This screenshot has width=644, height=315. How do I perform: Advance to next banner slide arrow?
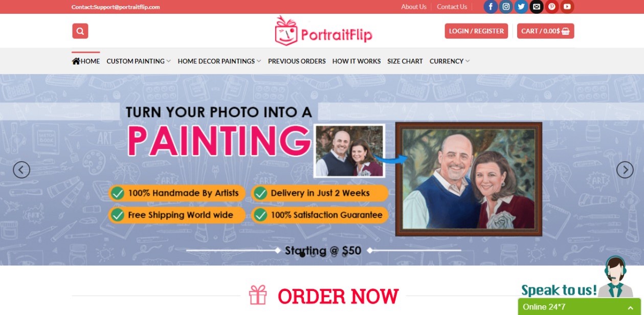tap(625, 170)
